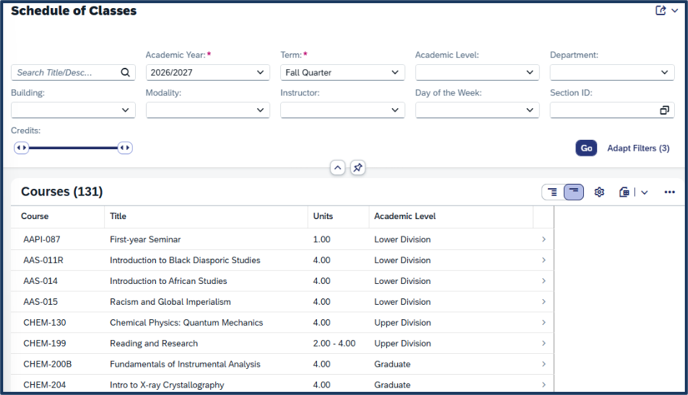The height and width of the screenshot is (395, 688).
Task: Click Racism and Global Imperialism
Action: [170, 302]
